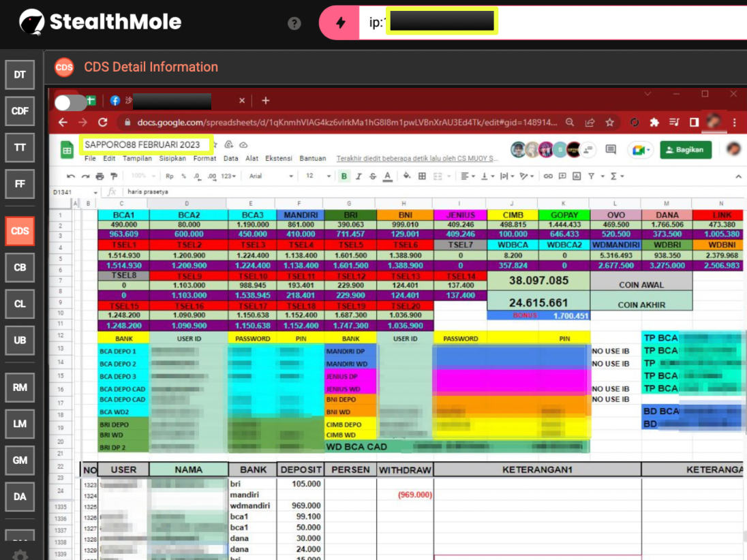
Task: Click the browser reload button
Action: (x=103, y=123)
